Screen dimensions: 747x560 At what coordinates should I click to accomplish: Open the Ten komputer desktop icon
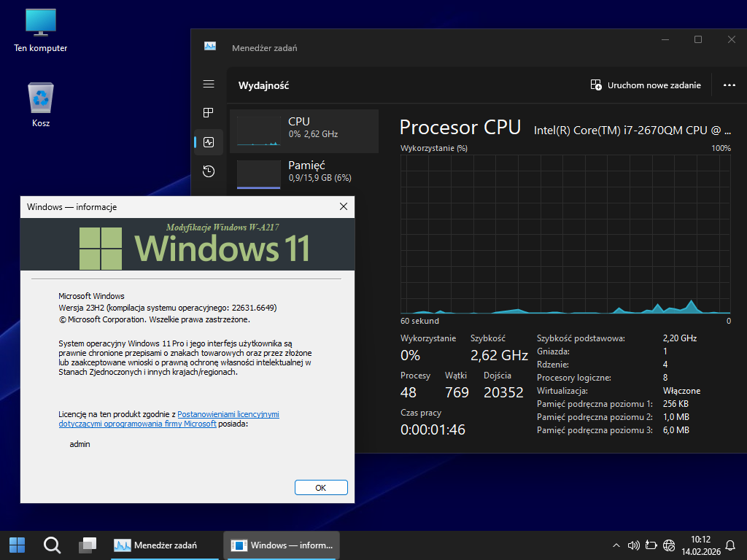(x=41, y=31)
